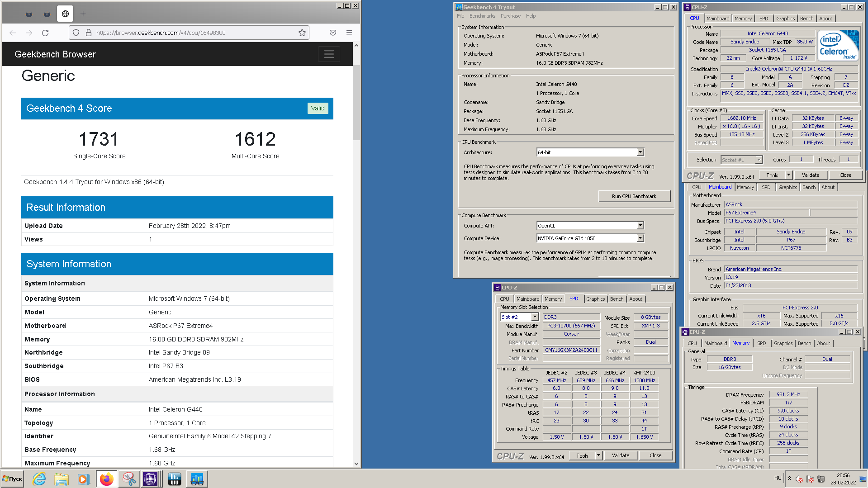
Task: Click Close in the CPU-Z CPU window
Action: coord(845,175)
